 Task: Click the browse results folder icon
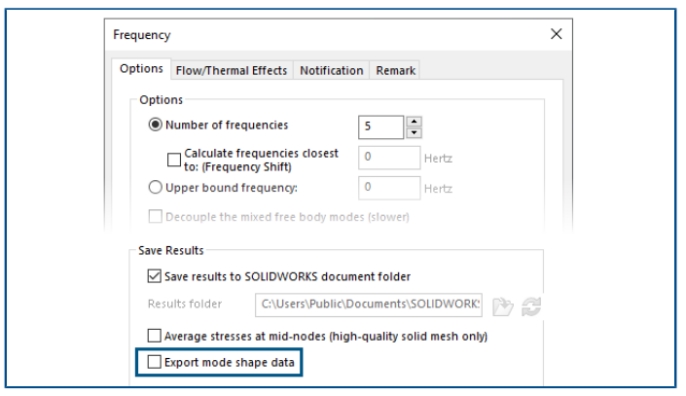502,306
